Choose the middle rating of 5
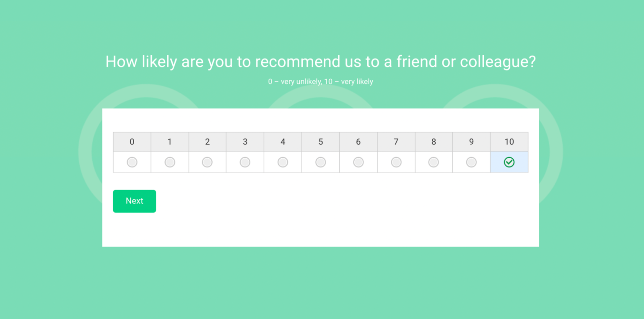This screenshot has height=319, width=644. (320, 162)
